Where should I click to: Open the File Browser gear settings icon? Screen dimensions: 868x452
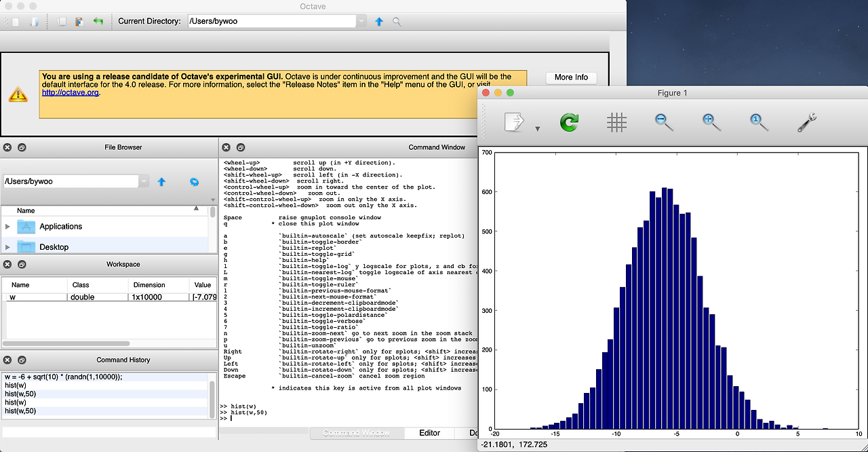pyautogui.click(x=194, y=182)
